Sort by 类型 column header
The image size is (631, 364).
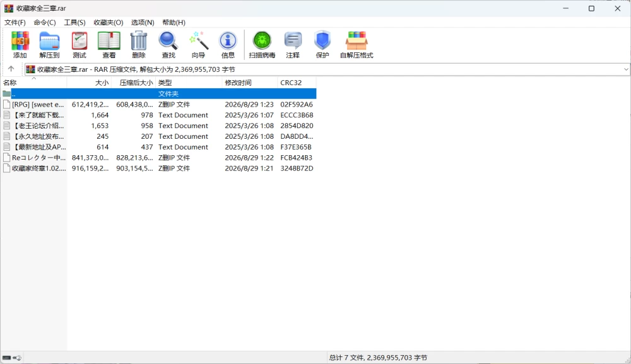189,83
